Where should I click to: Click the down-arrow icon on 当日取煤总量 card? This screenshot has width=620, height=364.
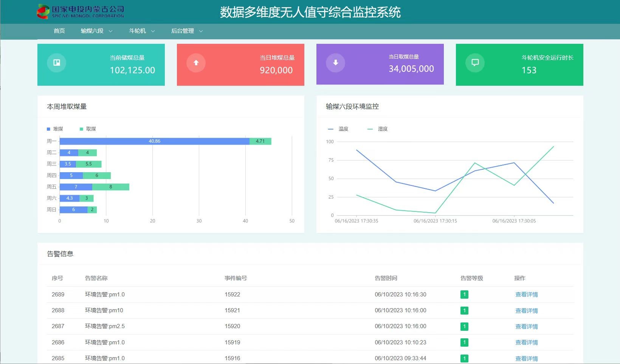[335, 63]
